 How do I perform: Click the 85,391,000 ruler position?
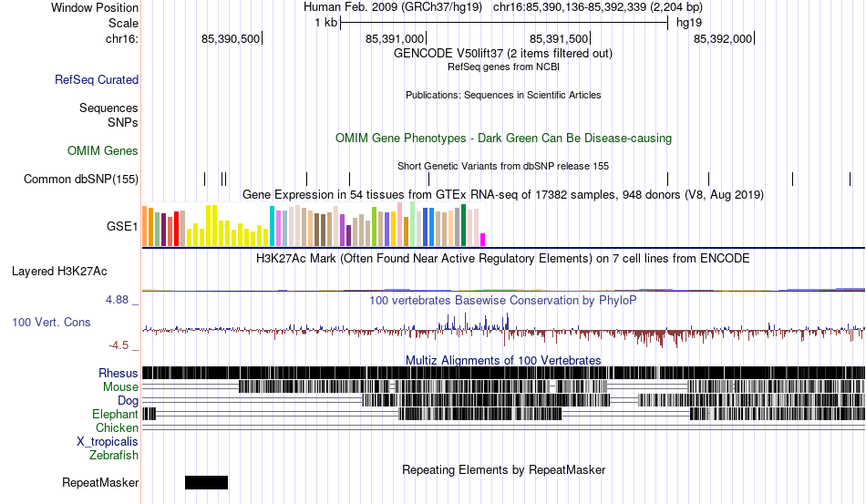396,38
